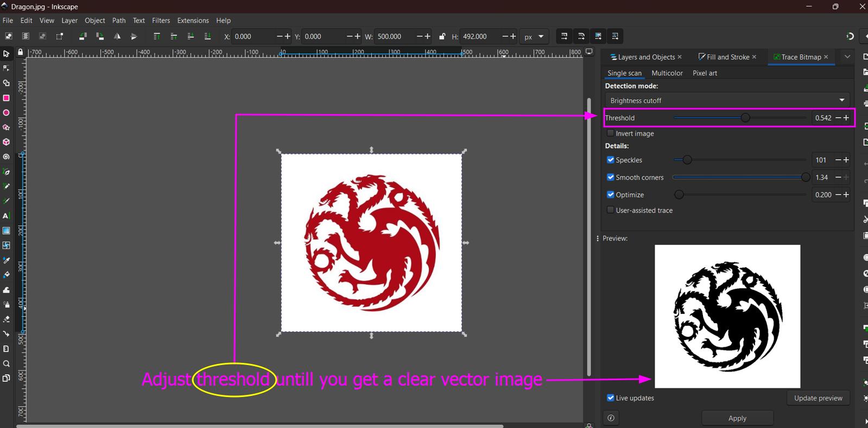Uncheck the Speckles checkbox
This screenshot has width=868, height=428.
[x=610, y=160]
